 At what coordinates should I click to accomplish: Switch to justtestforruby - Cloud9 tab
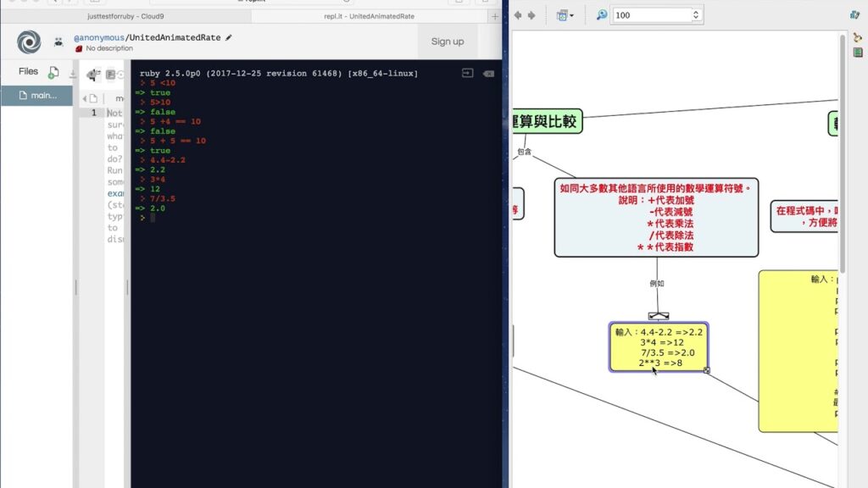coord(125,16)
